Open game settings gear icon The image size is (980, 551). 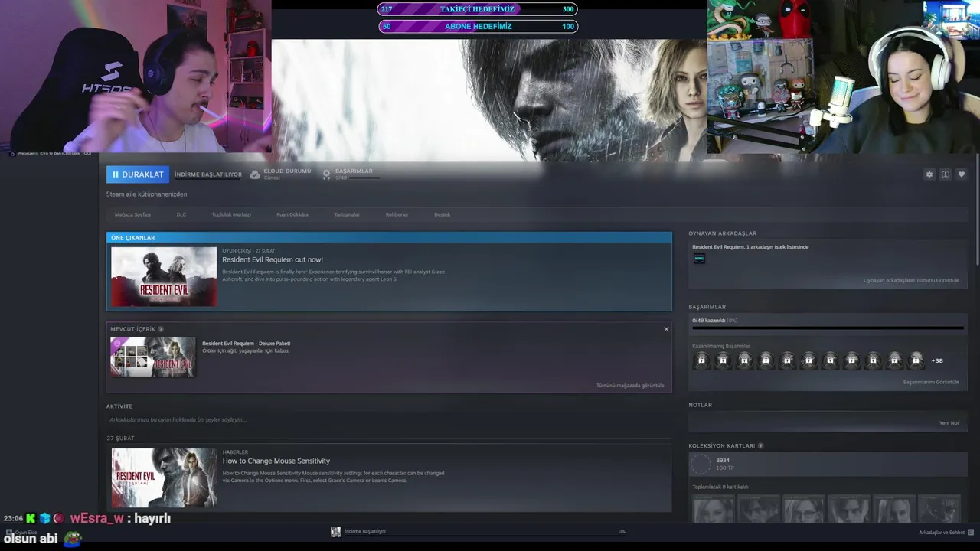(x=929, y=174)
